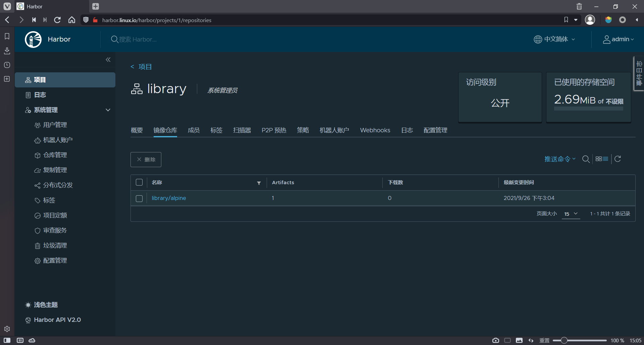Open the bookmark dropdown arrow in address bar
The width and height of the screenshot is (644, 345).
[576, 20]
